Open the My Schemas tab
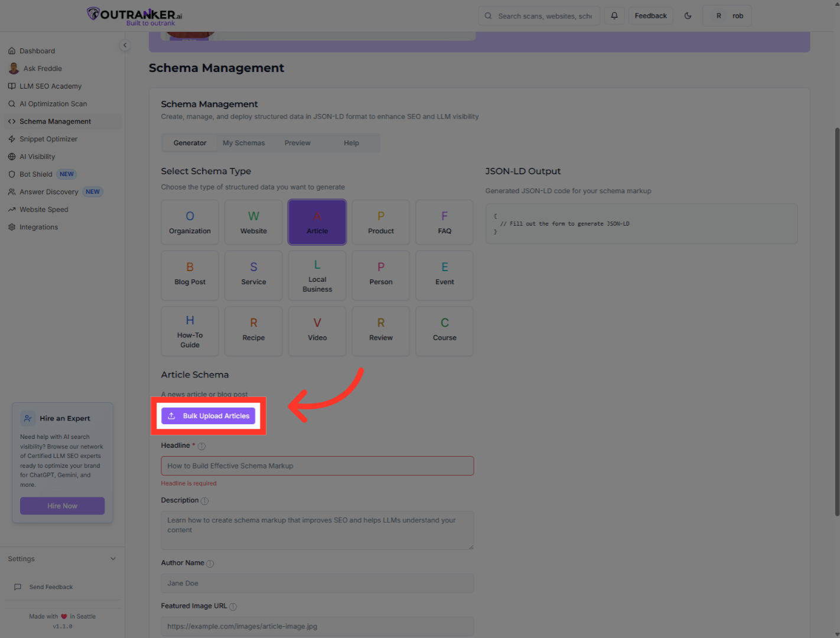 243,143
